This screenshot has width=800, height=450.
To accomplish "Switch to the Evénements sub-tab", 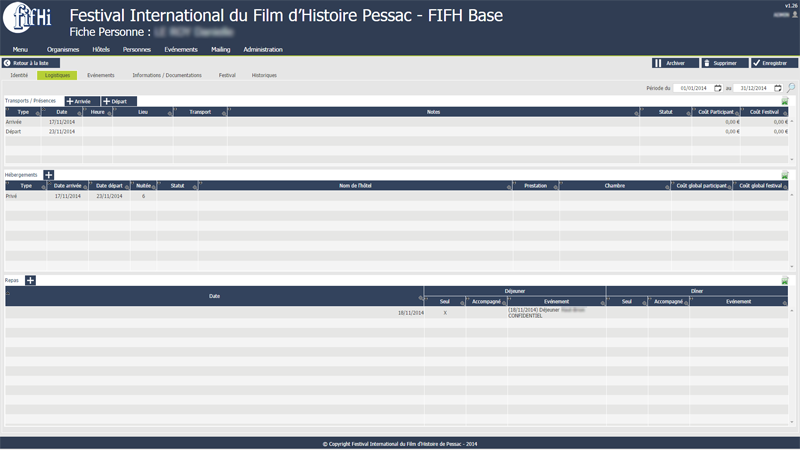I will [x=101, y=75].
